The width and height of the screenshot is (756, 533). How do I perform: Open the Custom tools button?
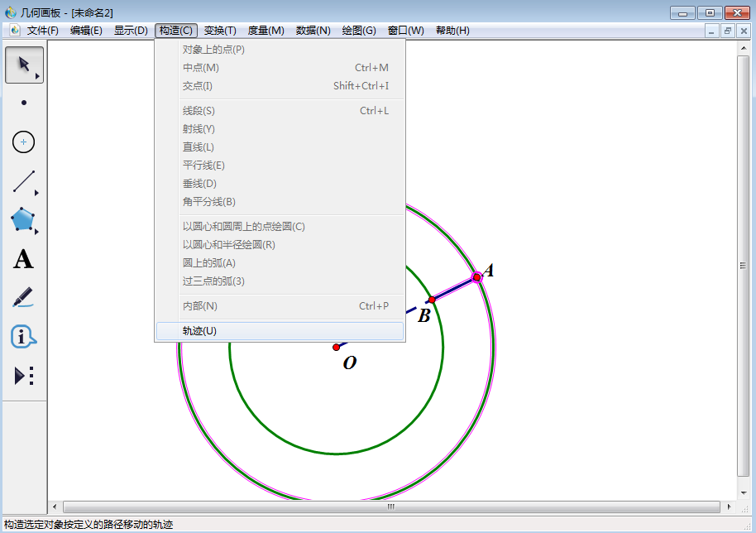click(x=24, y=375)
